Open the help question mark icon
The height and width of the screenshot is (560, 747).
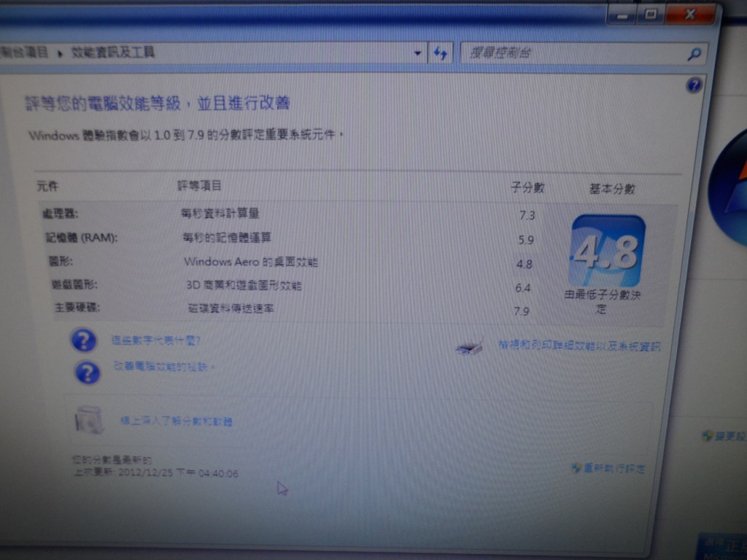point(694,85)
